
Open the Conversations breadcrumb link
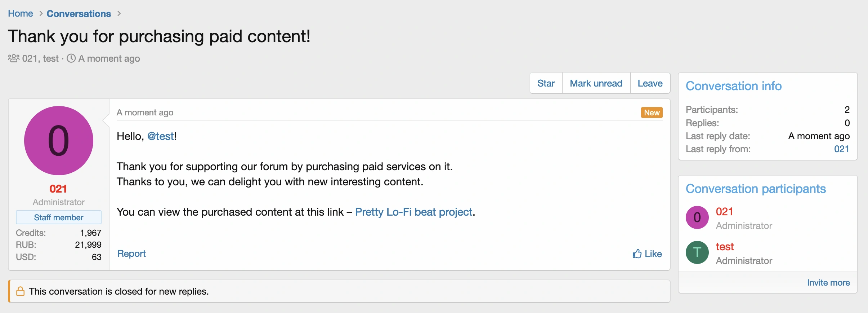tap(79, 14)
